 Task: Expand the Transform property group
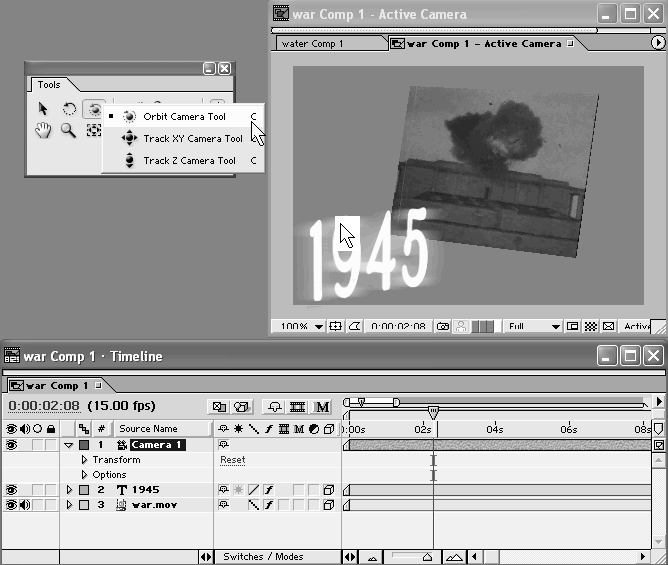(85, 460)
